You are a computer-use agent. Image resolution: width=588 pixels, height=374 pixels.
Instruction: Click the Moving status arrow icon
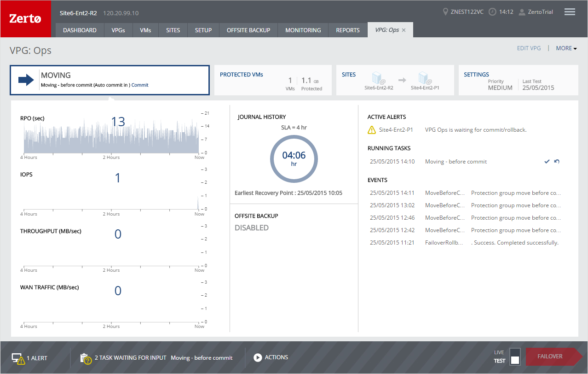[26, 80]
